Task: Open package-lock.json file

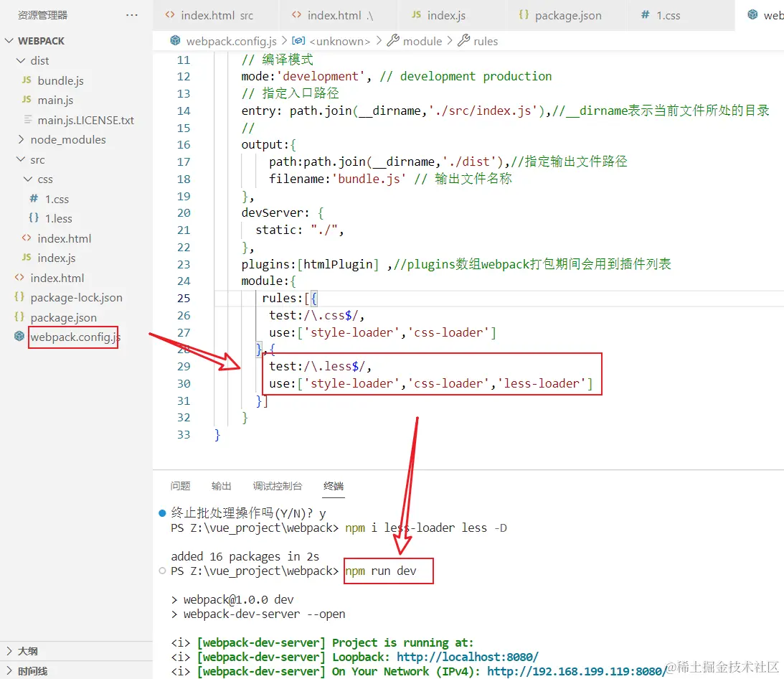Action: click(76, 298)
